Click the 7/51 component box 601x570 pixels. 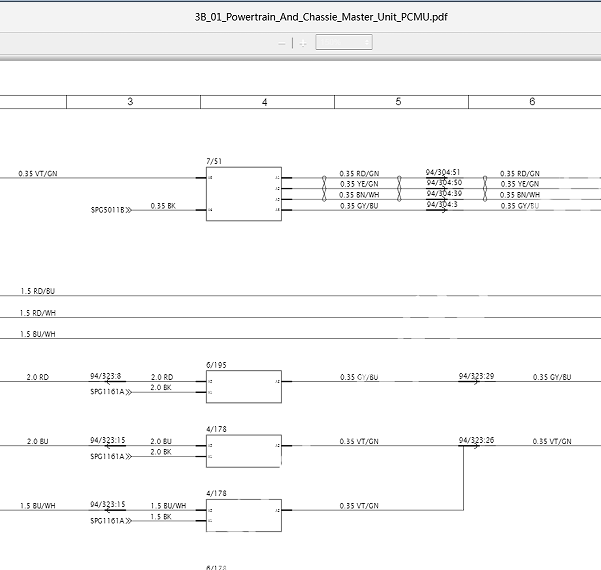[x=244, y=194]
